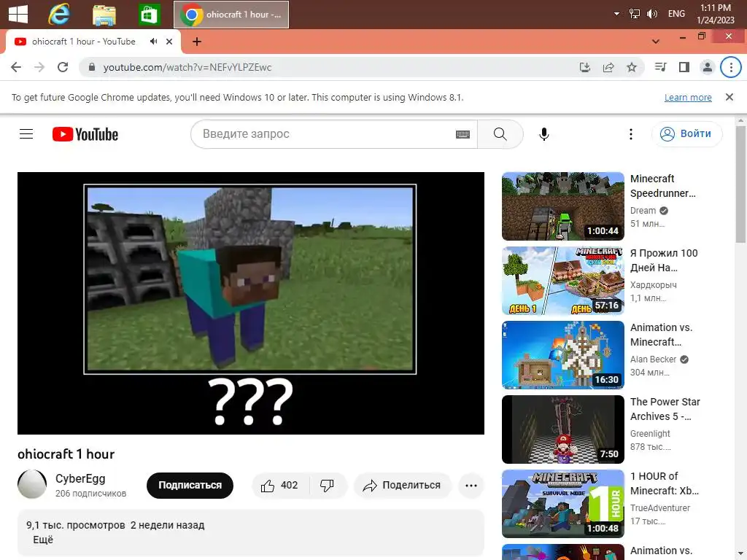Switch to Chrome taskbar item

(x=231, y=15)
